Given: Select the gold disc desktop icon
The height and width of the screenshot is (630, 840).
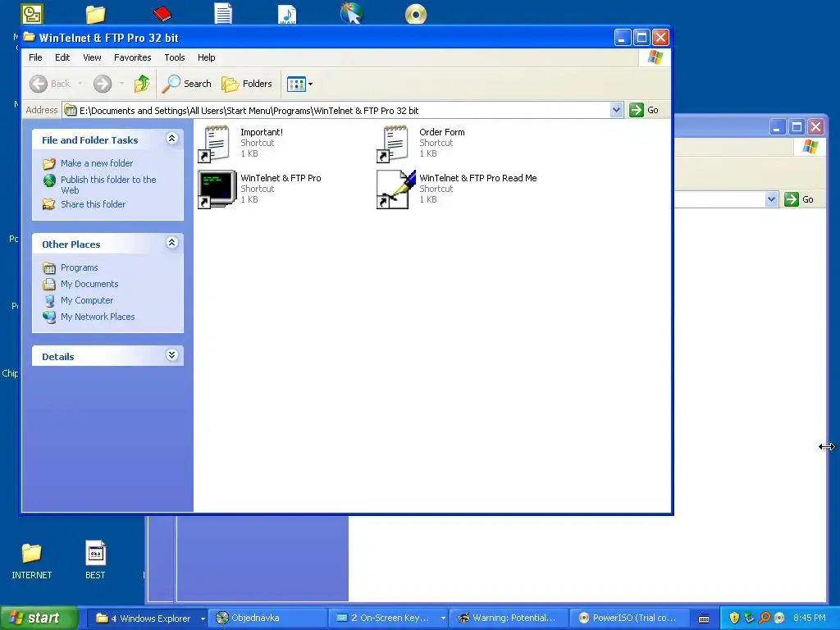Looking at the screenshot, I should (416, 14).
